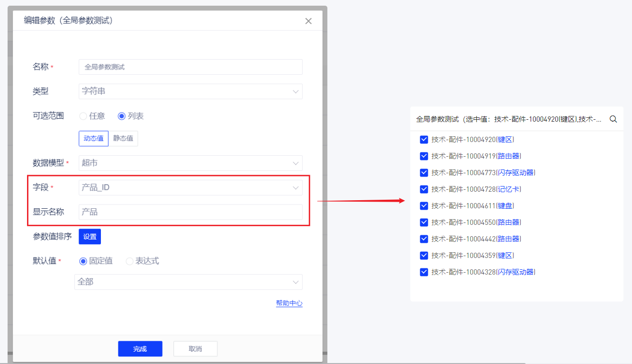This screenshot has width=632, height=364.
Task: Switch to the 静态值 tab
Action: [x=123, y=139]
